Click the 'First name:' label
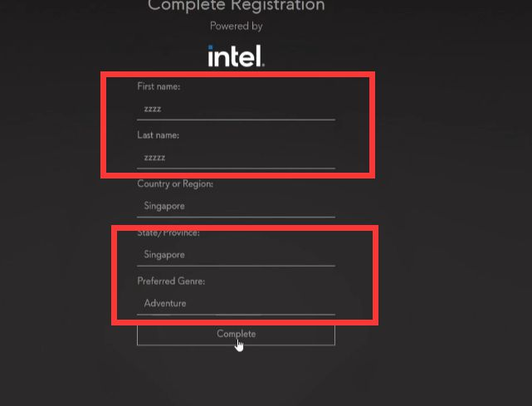Image resolution: width=532 pixels, height=406 pixels. pos(159,86)
